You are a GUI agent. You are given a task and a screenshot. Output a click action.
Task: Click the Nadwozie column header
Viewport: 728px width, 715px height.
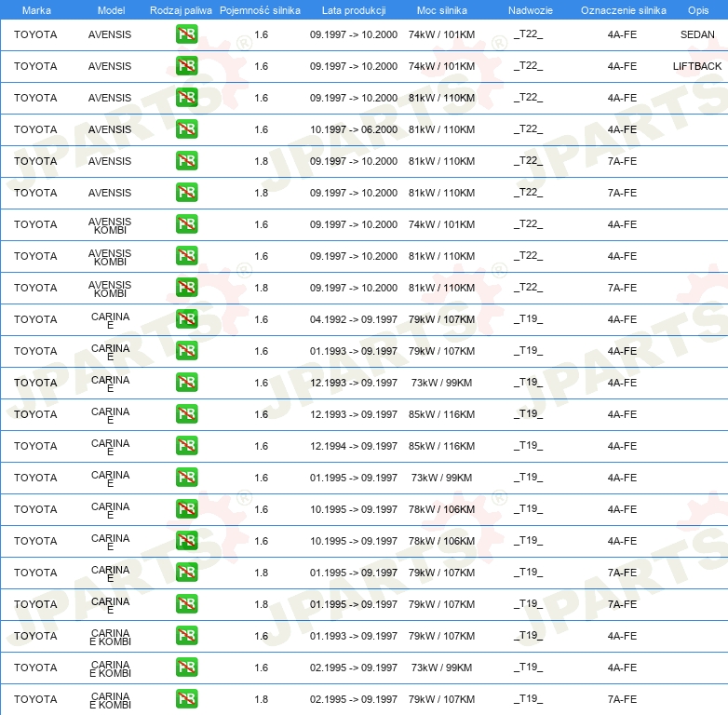click(531, 10)
